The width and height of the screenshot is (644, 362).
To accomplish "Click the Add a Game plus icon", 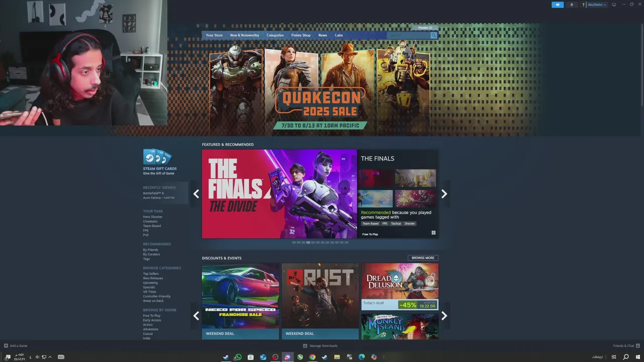I will coord(6,346).
